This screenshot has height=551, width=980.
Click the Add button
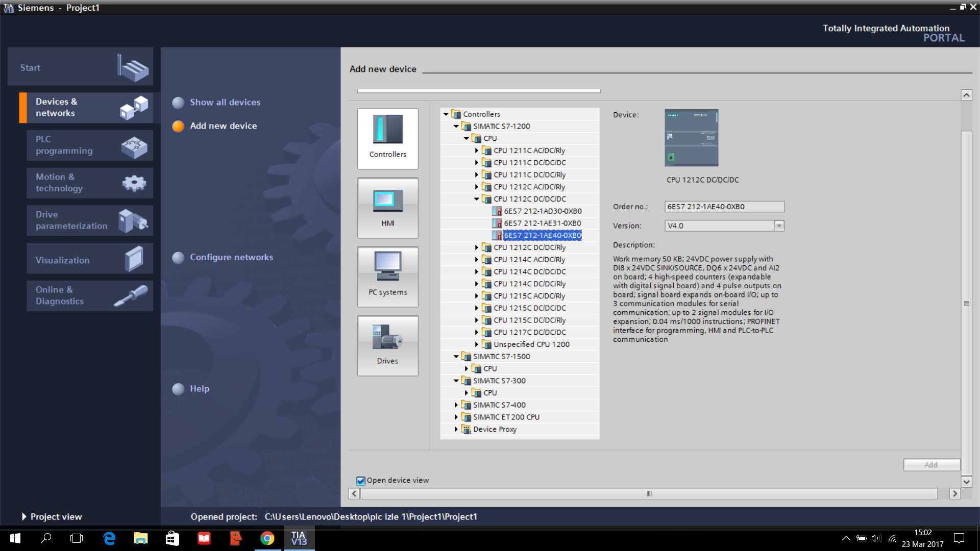pyautogui.click(x=932, y=465)
